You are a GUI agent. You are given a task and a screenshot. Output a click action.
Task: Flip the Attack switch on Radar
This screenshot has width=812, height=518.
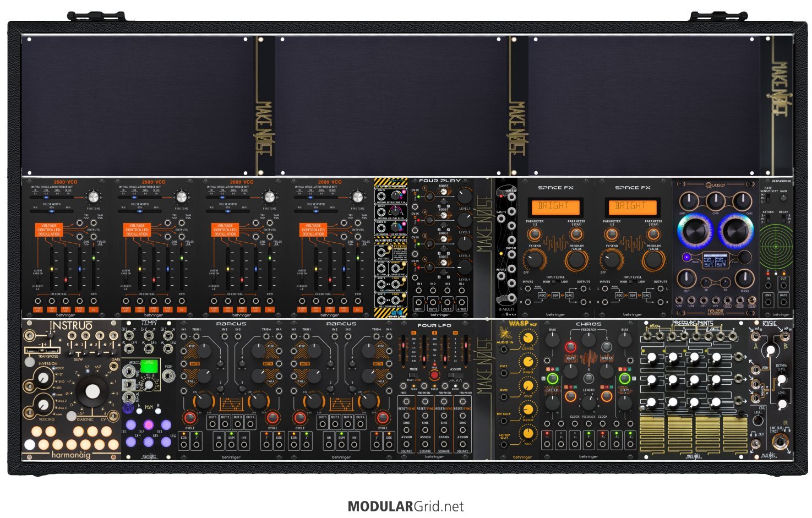(768, 219)
